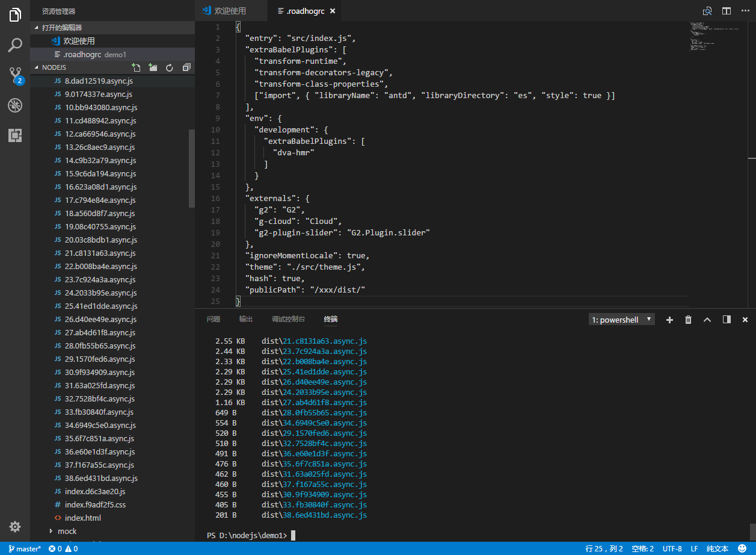This screenshot has height=555, width=756.
Task: Switch to the 输出 panel tab
Action: click(x=245, y=319)
